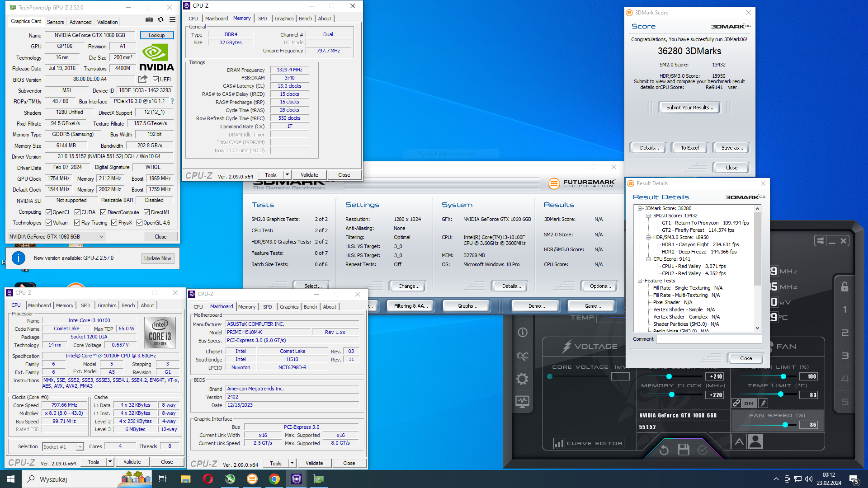Click the Afterburner OC Scanner icon
This screenshot has height=488, width=868.
coord(523,356)
